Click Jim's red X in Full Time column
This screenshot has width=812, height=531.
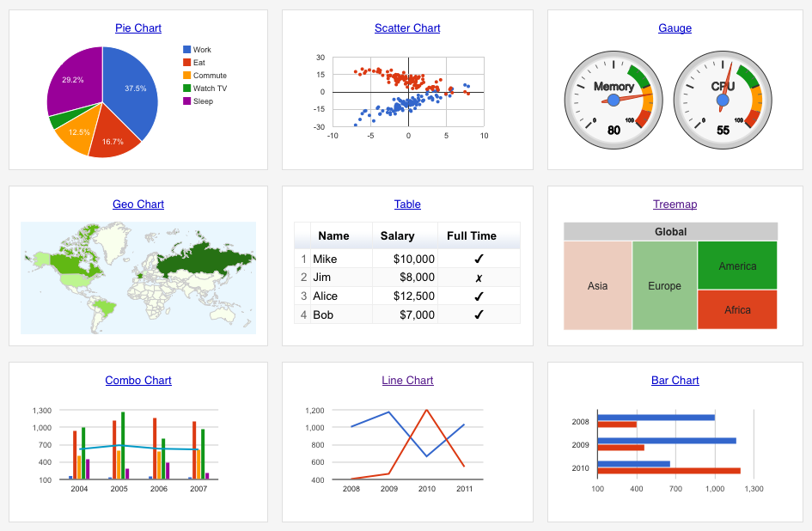tap(479, 277)
